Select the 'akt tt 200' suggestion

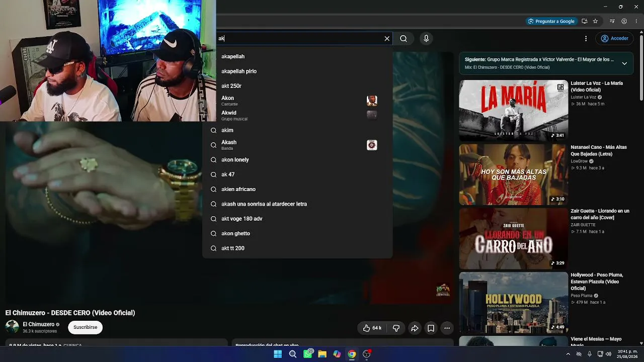[x=297, y=248]
